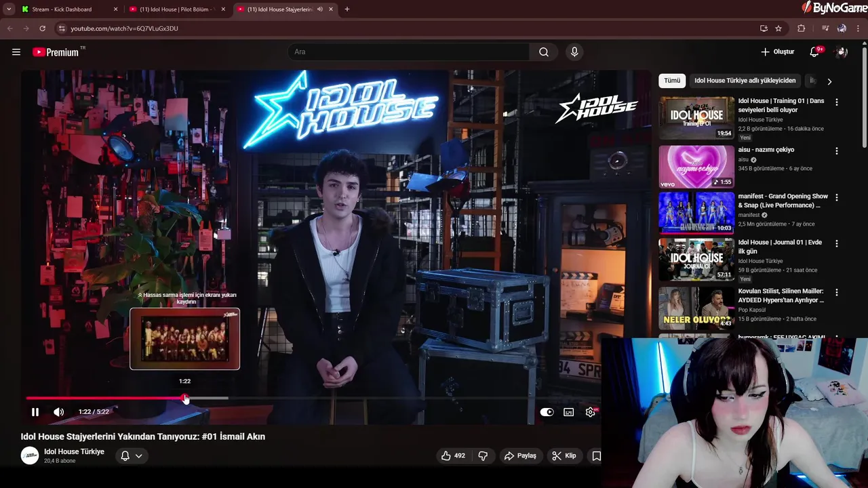The width and height of the screenshot is (868, 488).
Task: Toggle the autoplay switch in player
Action: pos(547,411)
